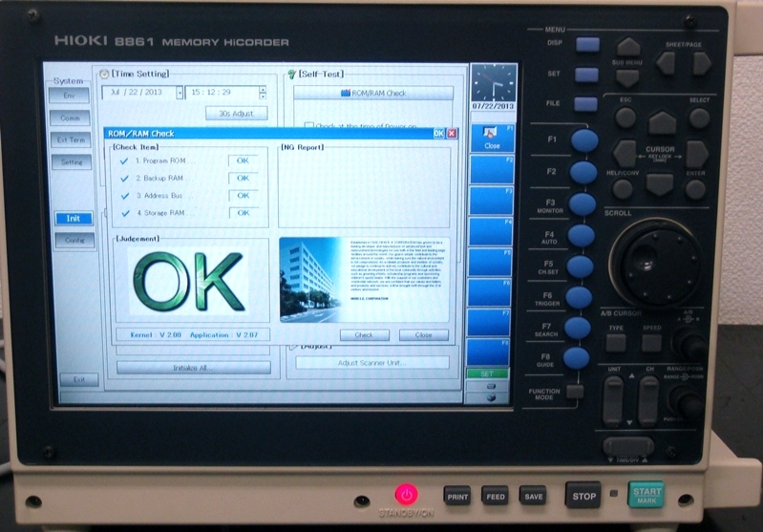Screen dimensions: 763x532
Task: Click the PRINT hardware key
Action: 456,497
